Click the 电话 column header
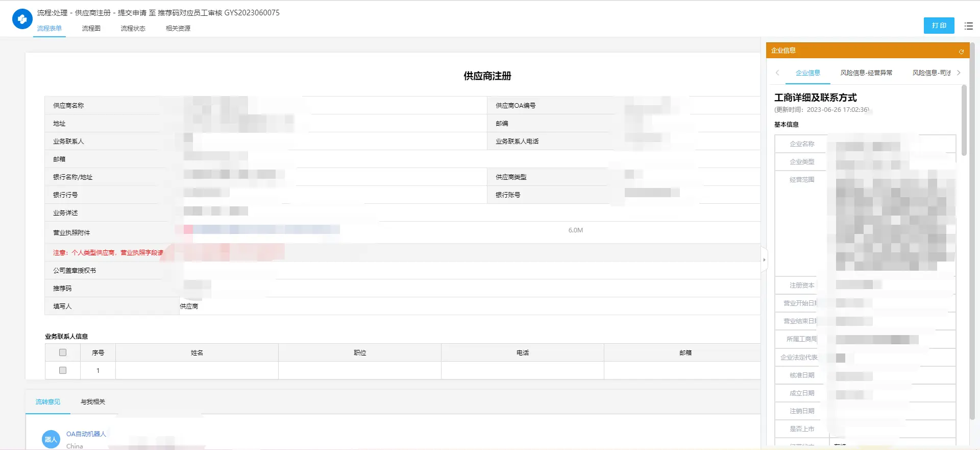 pos(523,353)
